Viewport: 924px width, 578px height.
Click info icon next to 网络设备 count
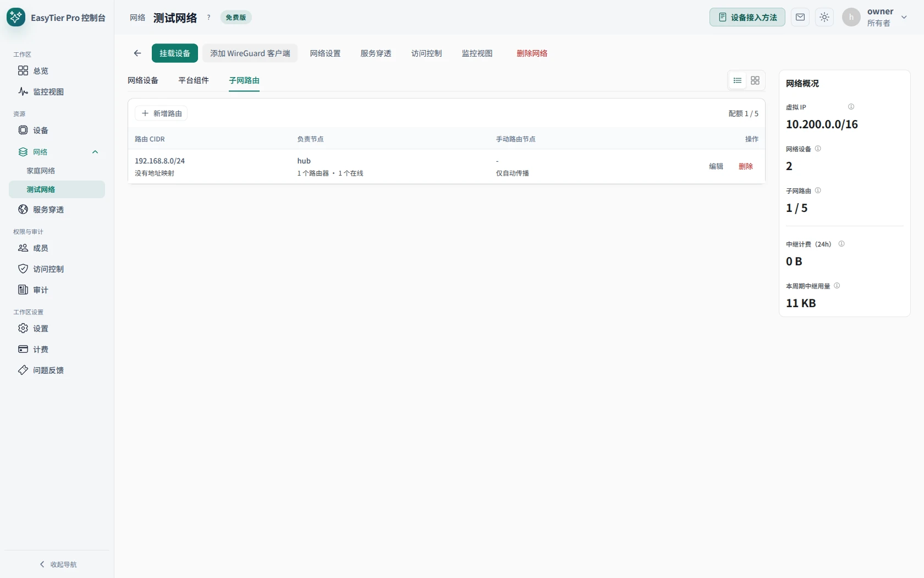coord(818,149)
